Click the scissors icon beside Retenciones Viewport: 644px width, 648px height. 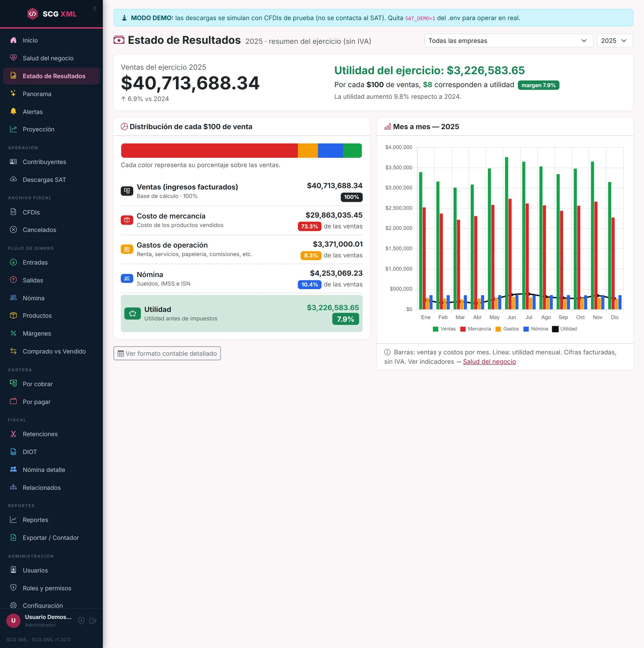click(x=13, y=434)
